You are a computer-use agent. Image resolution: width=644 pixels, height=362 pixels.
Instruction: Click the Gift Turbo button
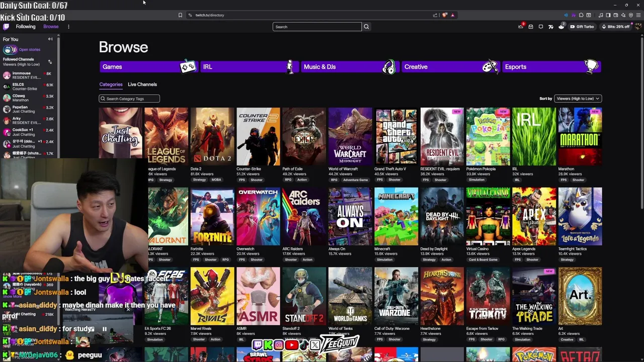coord(582,27)
